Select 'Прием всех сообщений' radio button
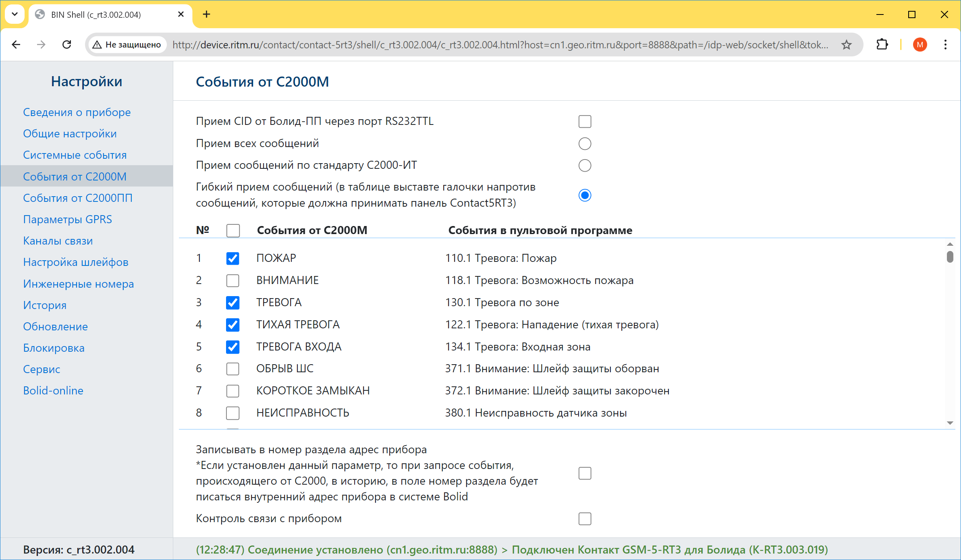961x560 pixels. click(x=585, y=143)
